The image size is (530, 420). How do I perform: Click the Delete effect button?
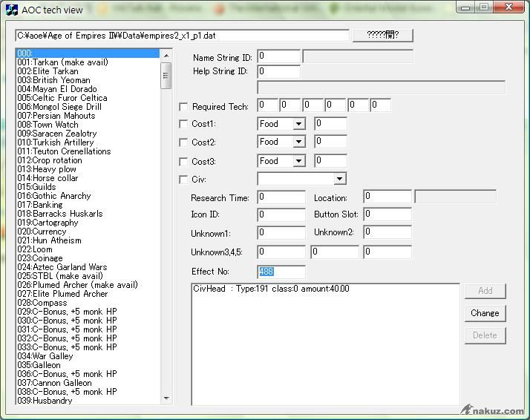tap(485, 335)
